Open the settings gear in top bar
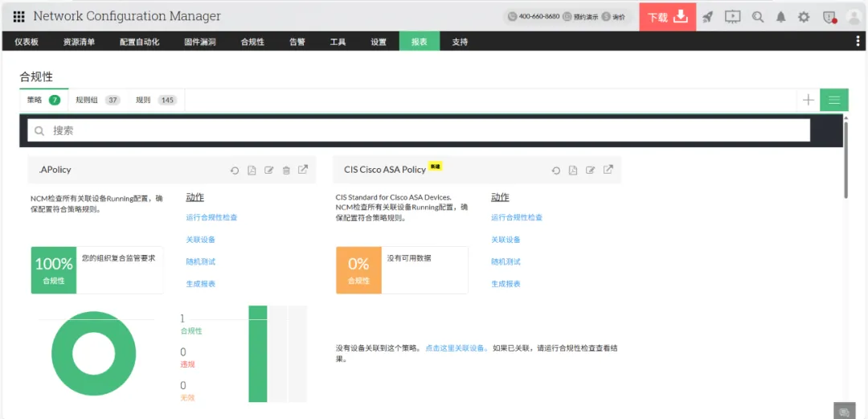The height and width of the screenshot is (419, 868). pos(804,17)
